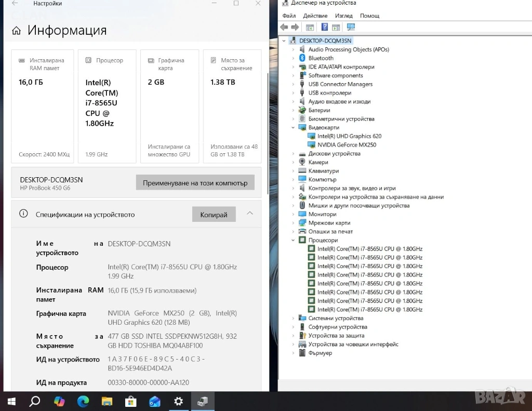The width and height of the screenshot is (532, 411).
Task: Expand the Bluetooth device category
Action: tap(293, 58)
